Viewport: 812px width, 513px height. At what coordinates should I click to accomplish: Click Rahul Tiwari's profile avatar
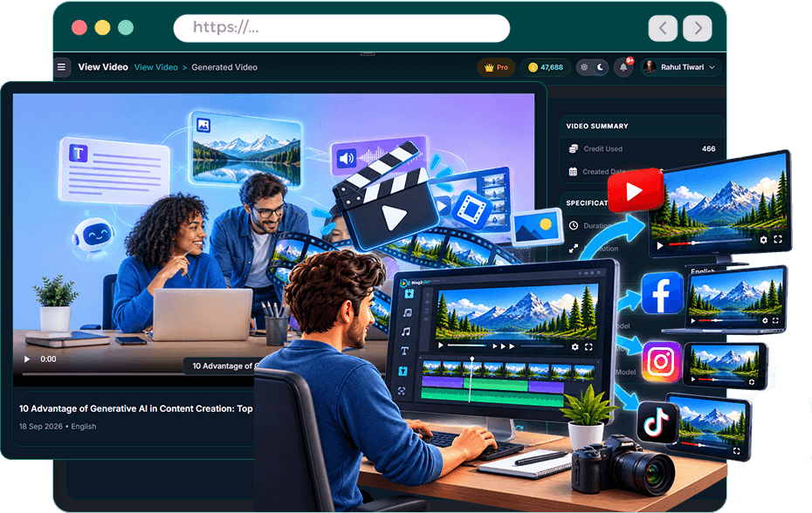pos(650,67)
